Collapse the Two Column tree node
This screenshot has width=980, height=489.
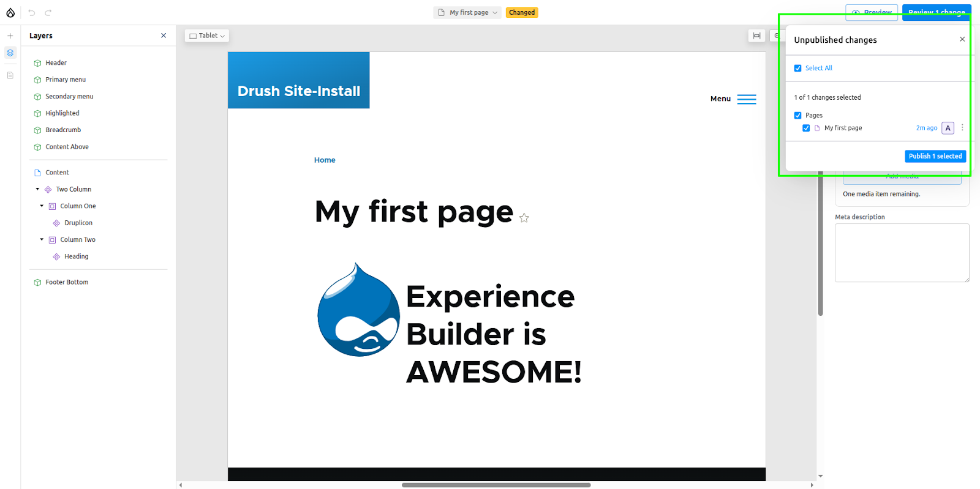click(37, 189)
